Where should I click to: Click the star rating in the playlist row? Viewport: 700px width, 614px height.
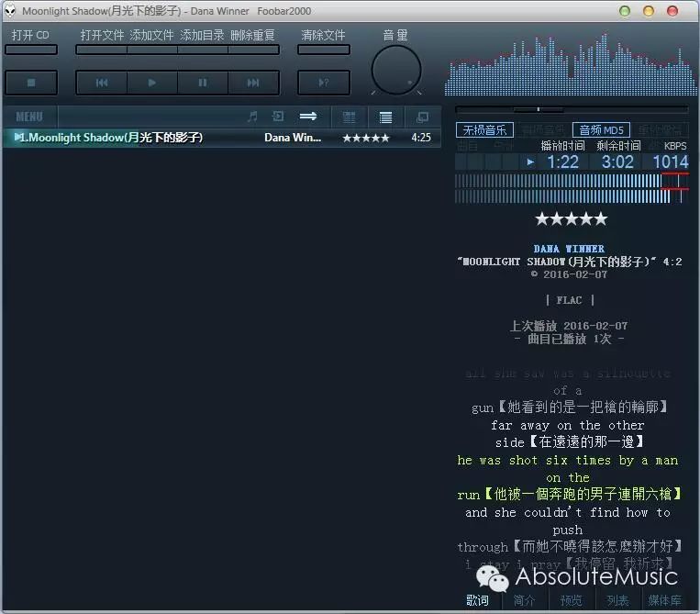pos(366,138)
